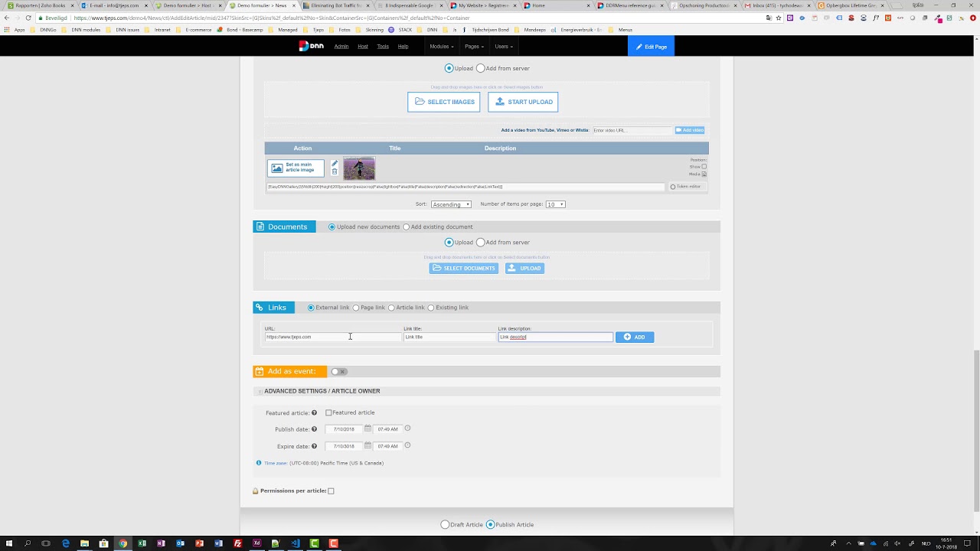980x551 pixels.
Task: Select the Token editor radio option
Action: pos(673,187)
